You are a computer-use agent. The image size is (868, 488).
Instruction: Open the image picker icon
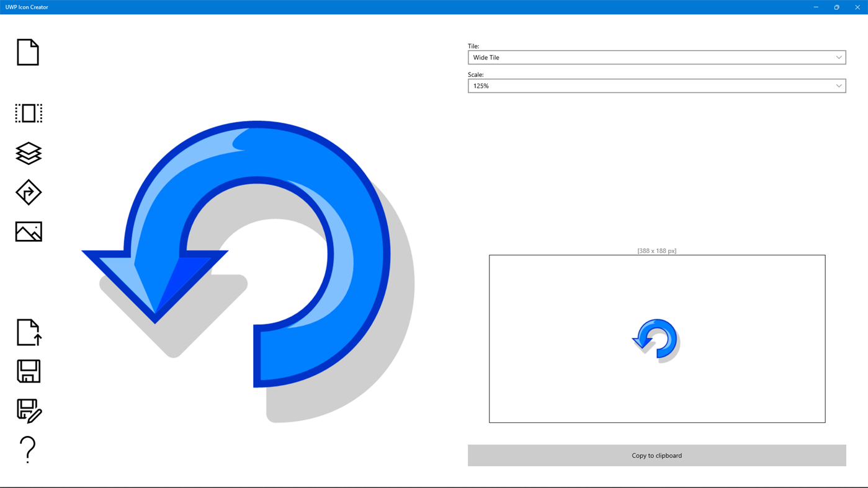(28, 231)
